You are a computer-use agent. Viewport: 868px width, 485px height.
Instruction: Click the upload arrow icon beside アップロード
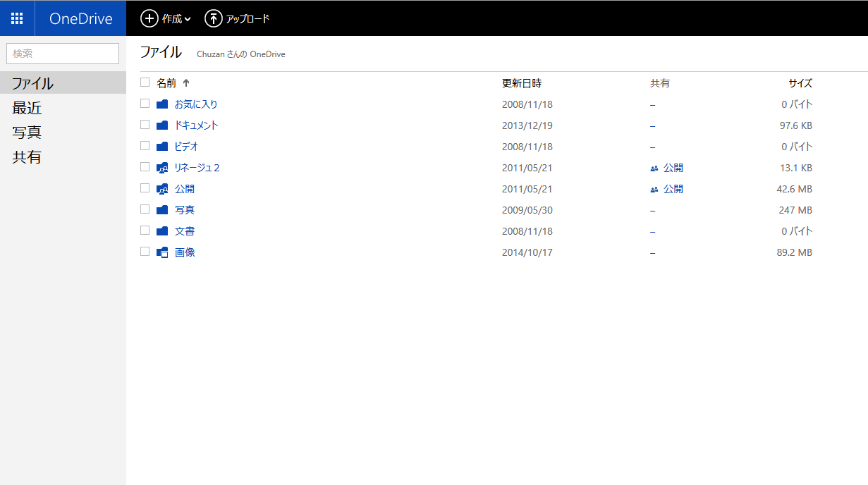213,19
